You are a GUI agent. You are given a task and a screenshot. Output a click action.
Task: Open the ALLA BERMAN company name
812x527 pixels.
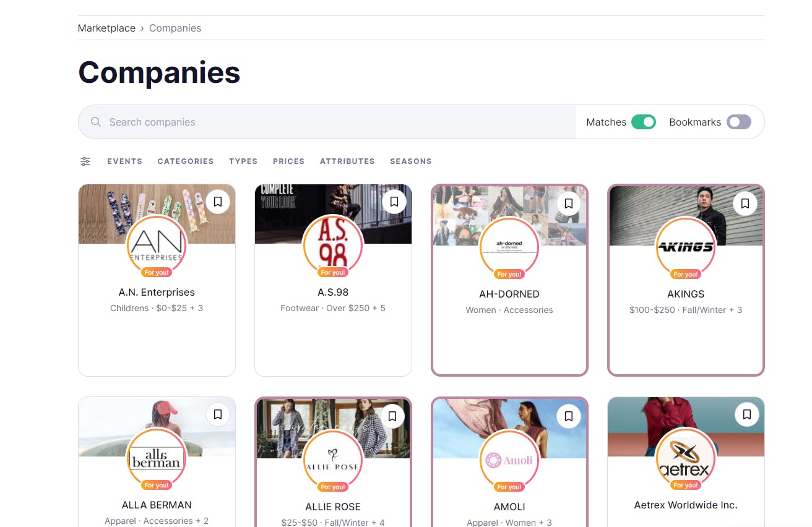tap(157, 505)
